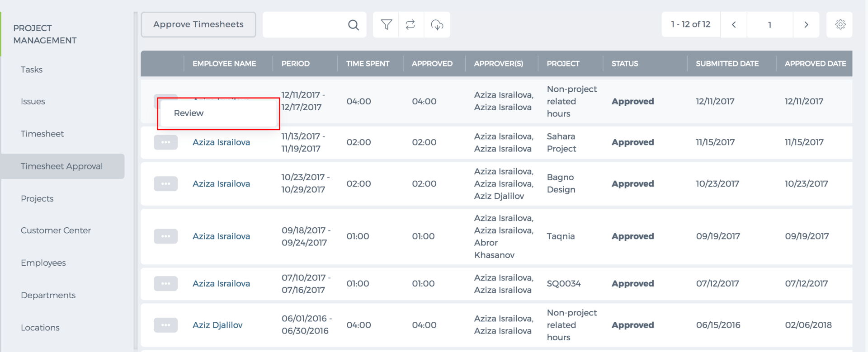This screenshot has width=868, height=352.
Task: Sort by Status column header
Action: point(625,64)
